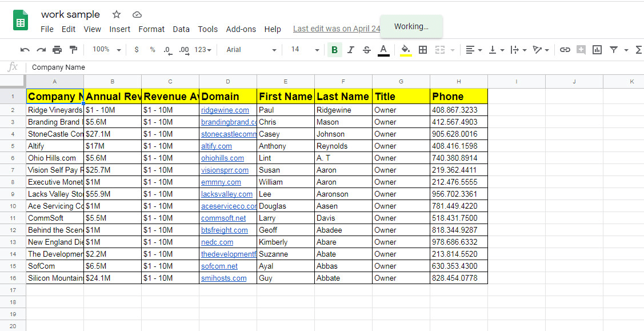Expand the horizontal align options
This screenshot has height=331, width=644.
tap(480, 50)
